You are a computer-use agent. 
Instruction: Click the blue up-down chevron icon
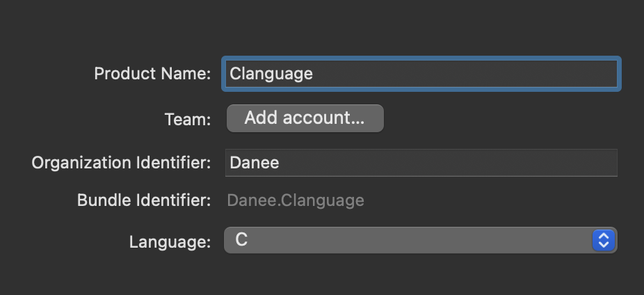[603, 241]
